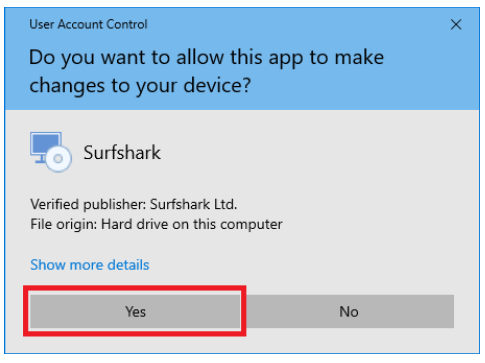Click the monitor part of installer icon
This screenshot has height=363, width=485.
coord(46,145)
